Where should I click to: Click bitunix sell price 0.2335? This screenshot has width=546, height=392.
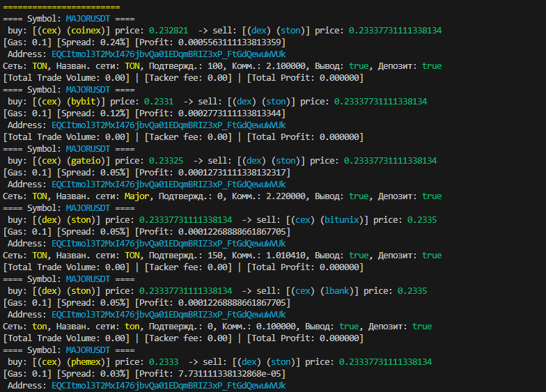click(422, 220)
